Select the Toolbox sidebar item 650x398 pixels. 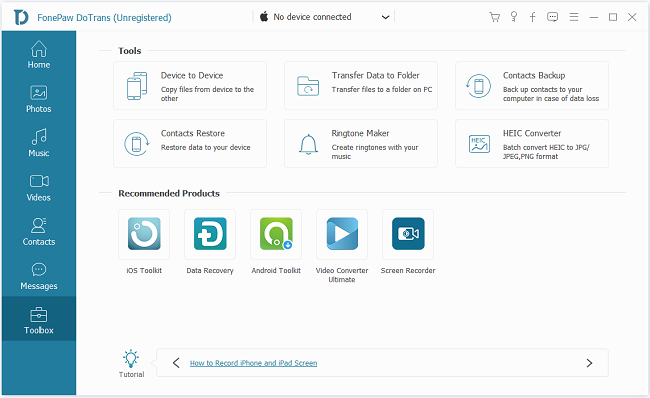pyautogui.click(x=39, y=319)
